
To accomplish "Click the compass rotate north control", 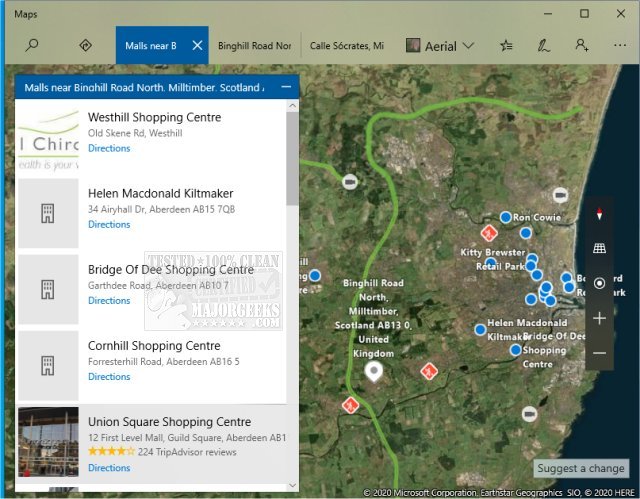I will point(599,214).
